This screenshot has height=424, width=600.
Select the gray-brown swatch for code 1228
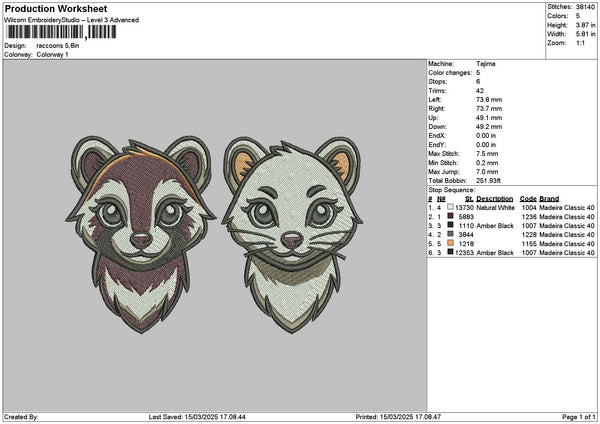click(451, 235)
